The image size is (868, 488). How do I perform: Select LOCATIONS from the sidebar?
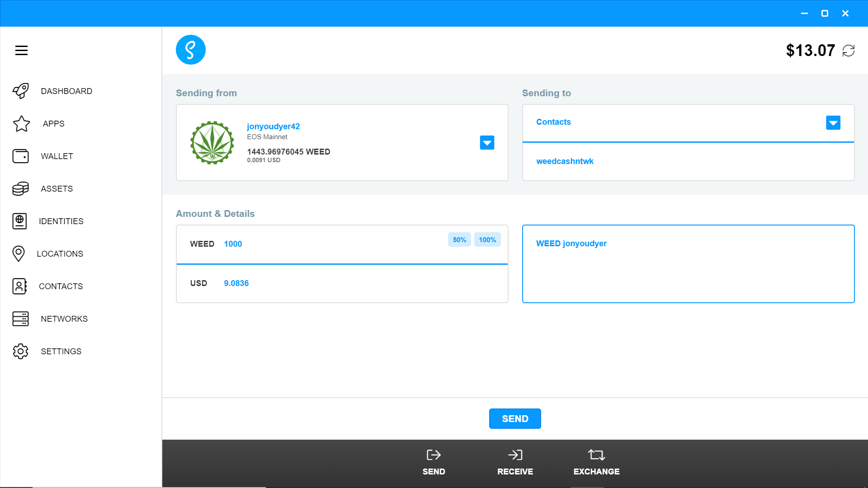pyautogui.click(x=60, y=253)
